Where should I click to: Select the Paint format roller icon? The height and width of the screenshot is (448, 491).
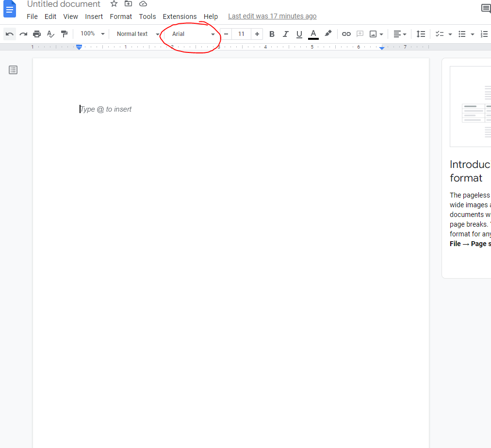[x=64, y=34]
